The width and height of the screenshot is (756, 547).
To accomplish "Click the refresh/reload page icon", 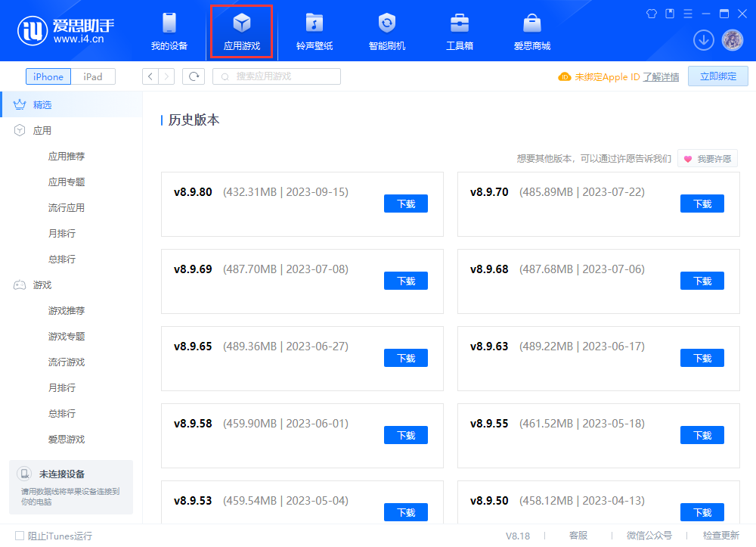I will [x=195, y=76].
